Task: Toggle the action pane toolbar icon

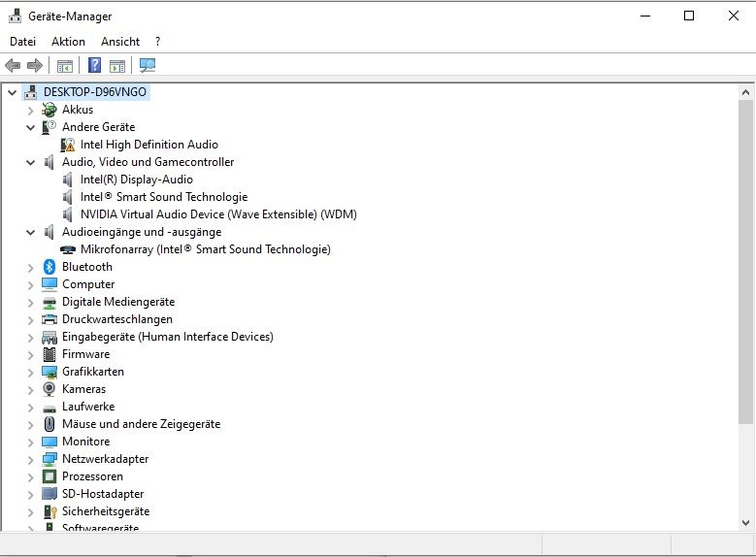Action: tap(117, 65)
